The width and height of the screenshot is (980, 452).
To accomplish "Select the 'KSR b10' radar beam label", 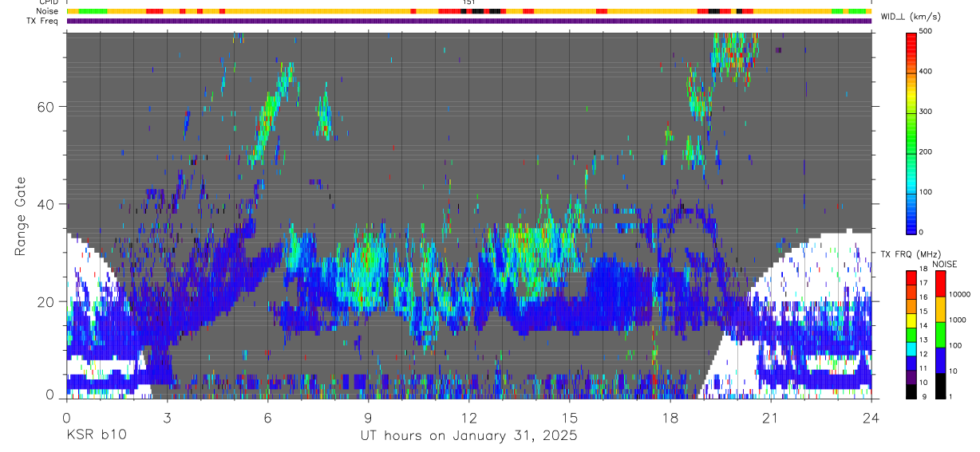I will 96,435.
